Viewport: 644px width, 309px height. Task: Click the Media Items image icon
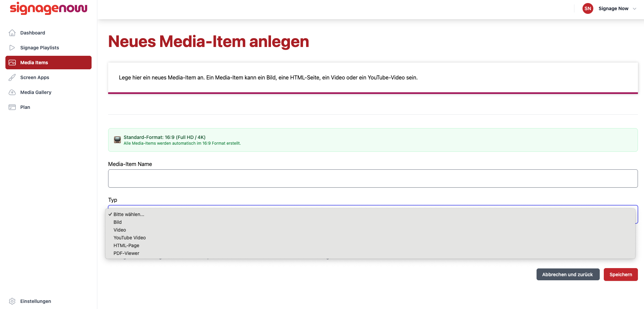click(12, 63)
